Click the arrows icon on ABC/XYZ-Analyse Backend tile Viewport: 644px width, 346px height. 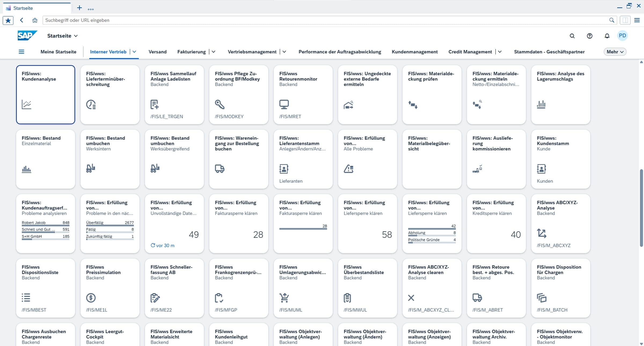tap(541, 233)
